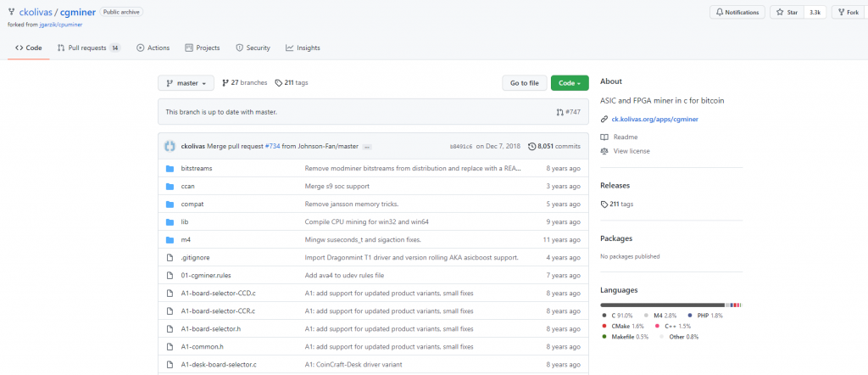Open the Packages heading link
Viewport: 868px width, 375px height.
tap(616, 238)
